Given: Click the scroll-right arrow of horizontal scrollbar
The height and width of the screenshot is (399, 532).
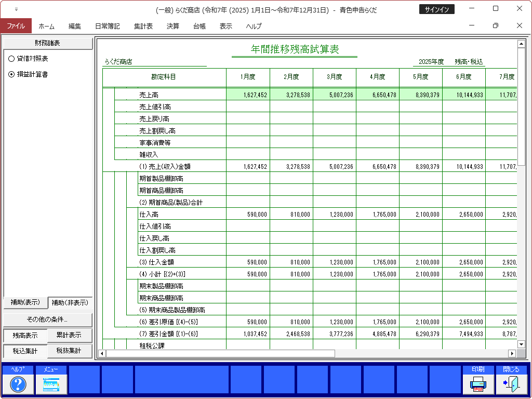Looking at the screenshot, I should pyautogui.click(x=512, y=353).
